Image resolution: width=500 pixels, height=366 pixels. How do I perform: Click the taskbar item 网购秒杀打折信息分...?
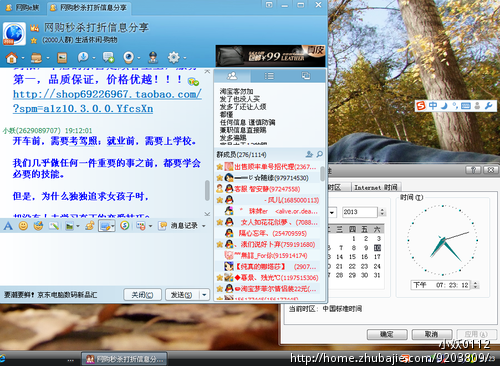tap(124, 359)
